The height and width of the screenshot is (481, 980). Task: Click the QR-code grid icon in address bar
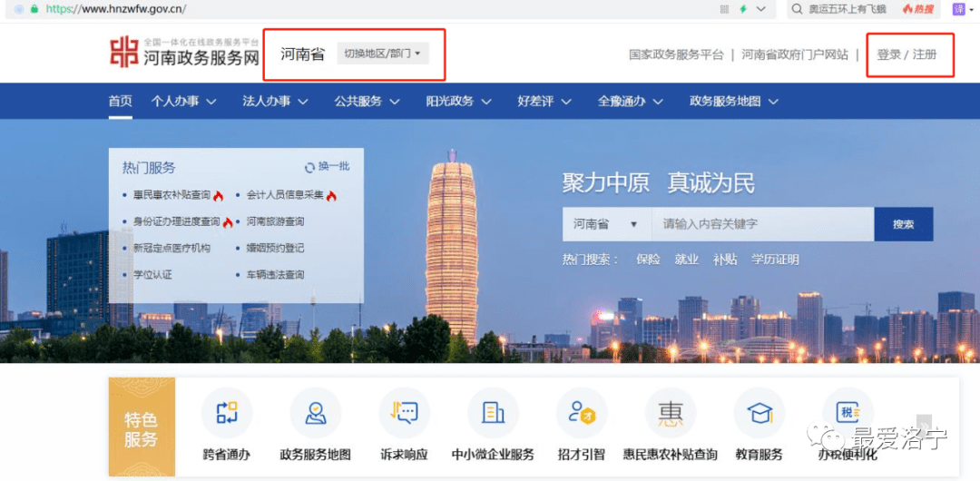tap(724, 9)
